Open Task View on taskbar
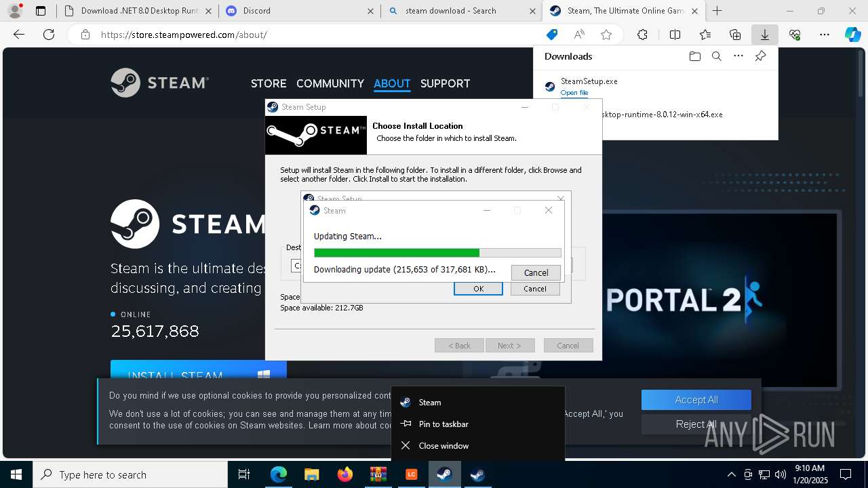868x488 pixels. [x=244, y=474]
